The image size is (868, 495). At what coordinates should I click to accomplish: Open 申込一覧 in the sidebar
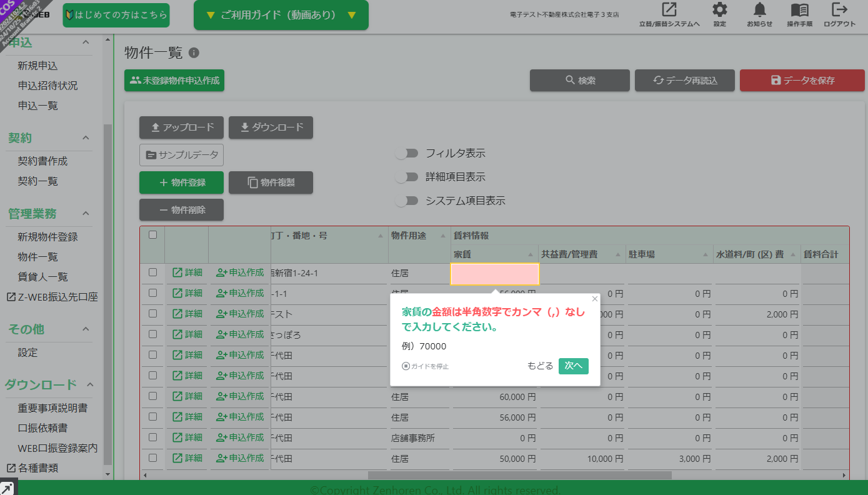click(38, 106)
